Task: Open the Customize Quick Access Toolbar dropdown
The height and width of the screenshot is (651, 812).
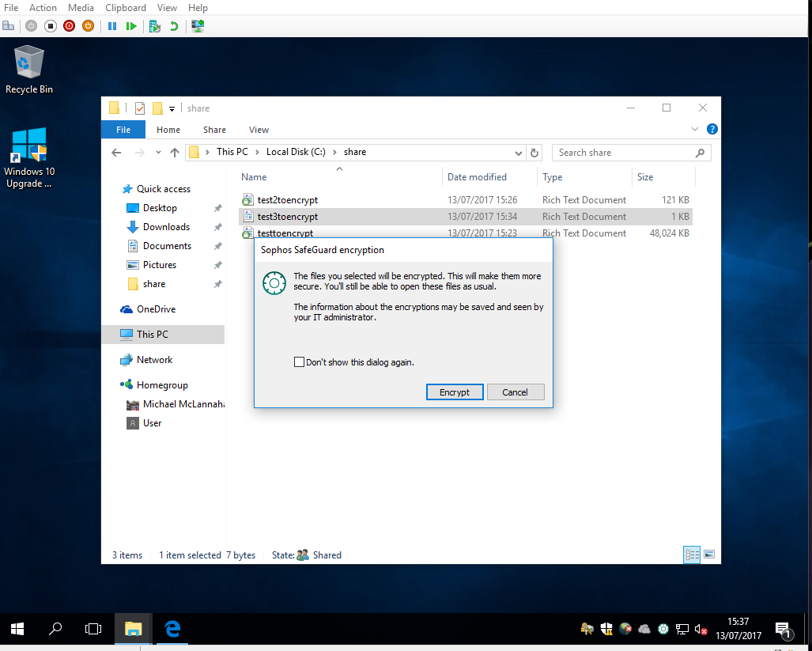Action: pyautogui.click(x=172, y=108)
